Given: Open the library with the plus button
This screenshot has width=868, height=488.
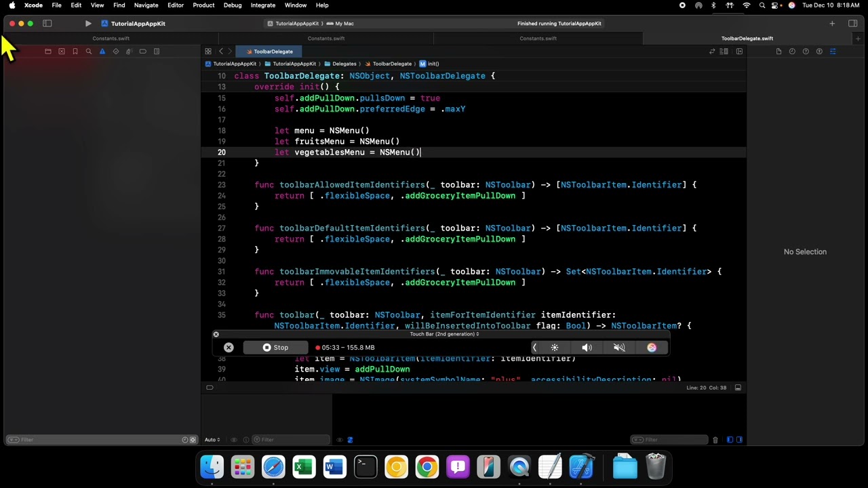Looking at the screenshot, I should point(832,24).
